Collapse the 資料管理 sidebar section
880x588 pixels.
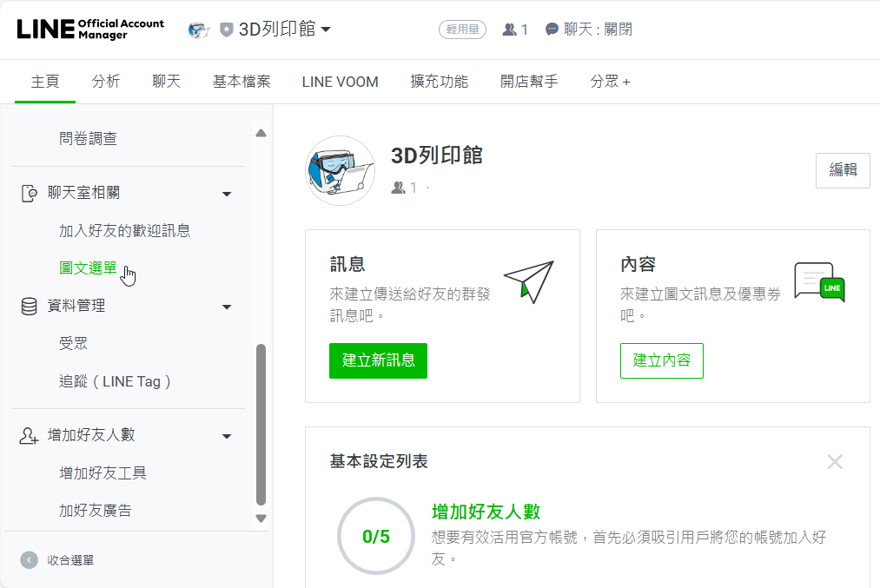pyautogui.click(x=226, y=306)
